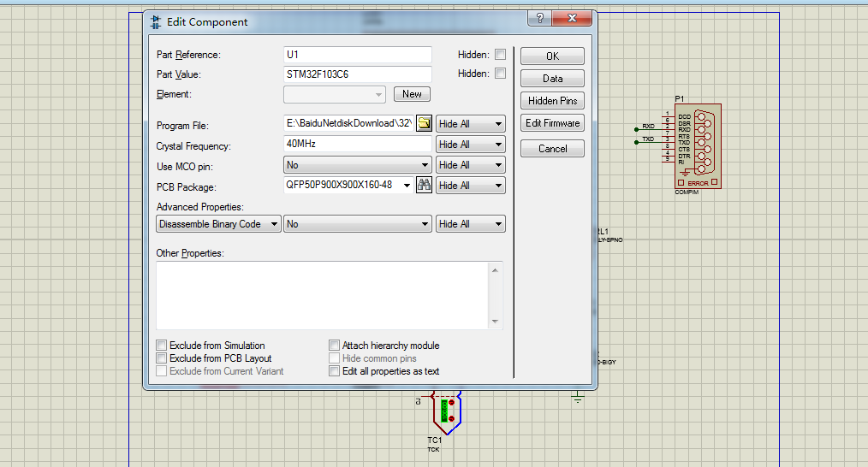868x467 pixels.
Task: Open the PCB Package dropdown list
Action: coord(348,185)
